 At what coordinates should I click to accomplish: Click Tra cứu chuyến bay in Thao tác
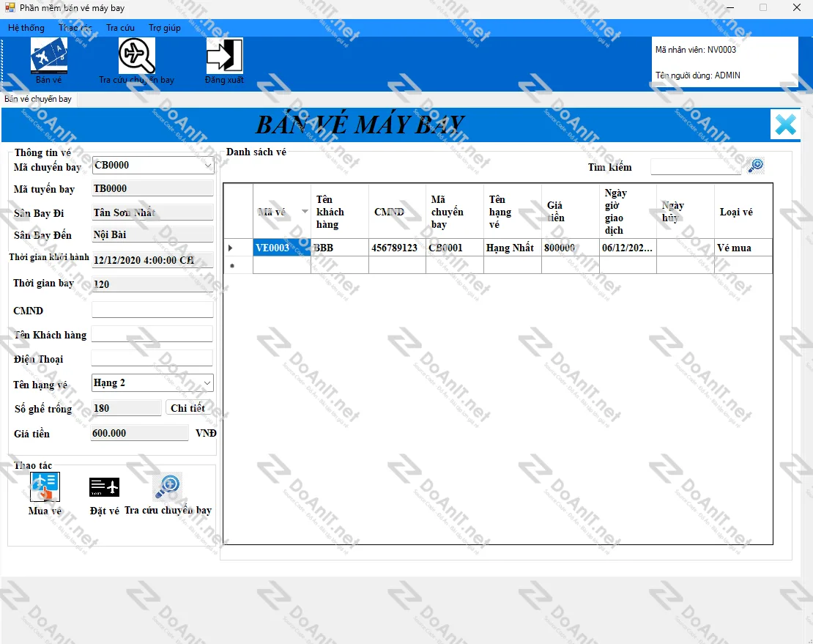click(x=168, y=487)
